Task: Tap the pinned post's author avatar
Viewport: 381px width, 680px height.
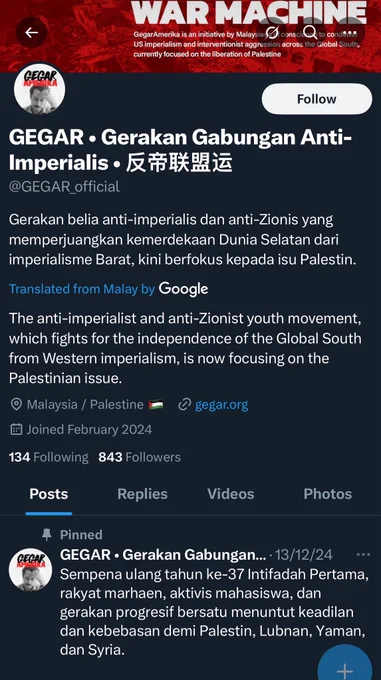Action: (x=30, y=569)
